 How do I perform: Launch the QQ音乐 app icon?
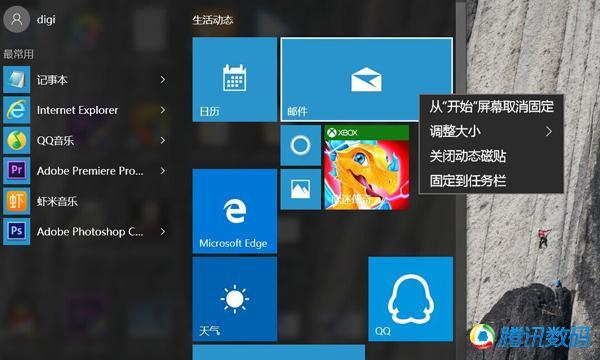[x=16, y=140]
